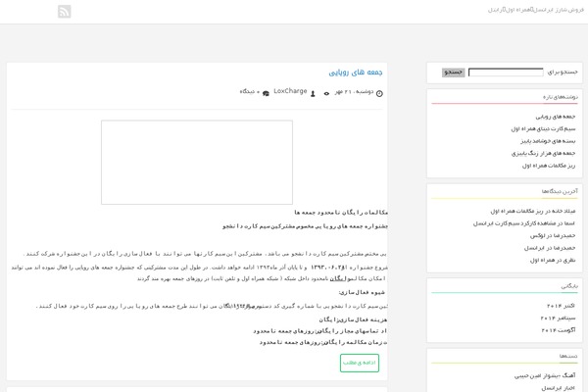Click the نوشته‌های تازه widget heading
The height and width of the screenshot is (392, 588).
561,97
